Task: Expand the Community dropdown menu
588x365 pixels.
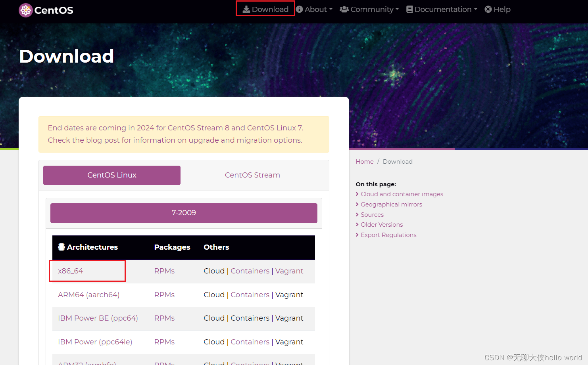Action: [369, 9]
